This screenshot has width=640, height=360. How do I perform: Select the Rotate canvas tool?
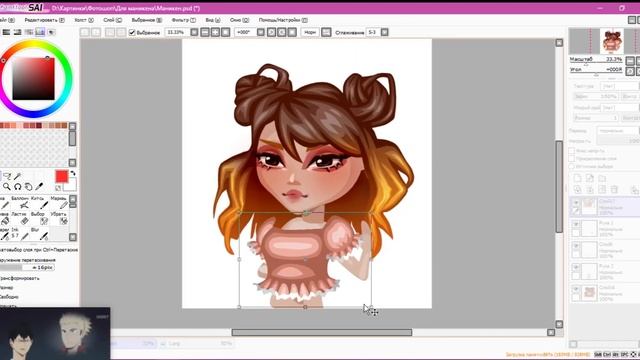[18, 187]
